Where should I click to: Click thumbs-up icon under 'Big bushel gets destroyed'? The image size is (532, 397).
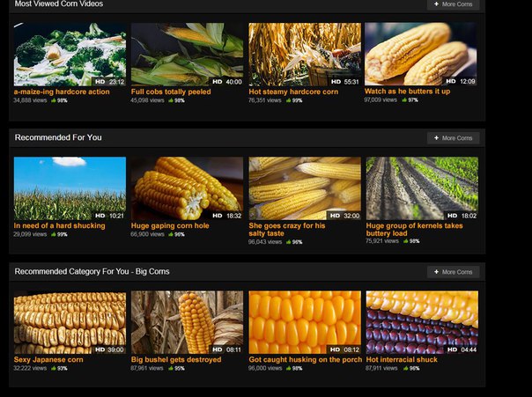[171, 368]
